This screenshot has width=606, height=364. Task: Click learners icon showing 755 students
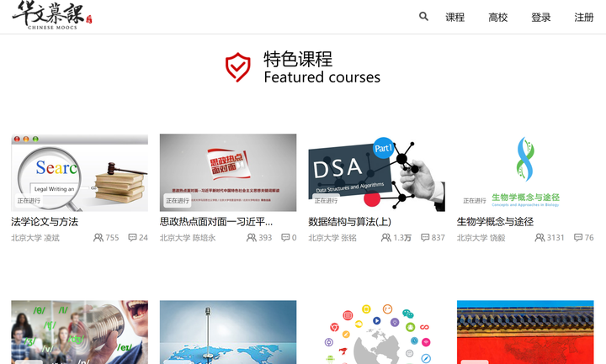98,237
